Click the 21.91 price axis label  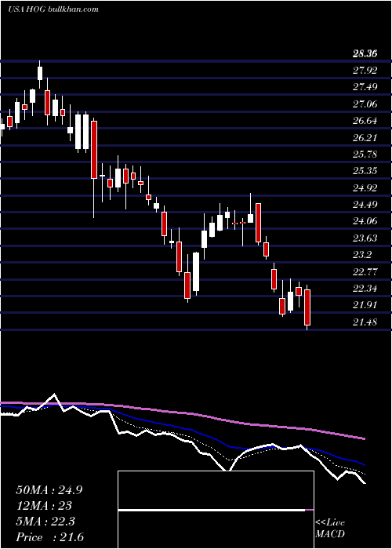point(365,305)
